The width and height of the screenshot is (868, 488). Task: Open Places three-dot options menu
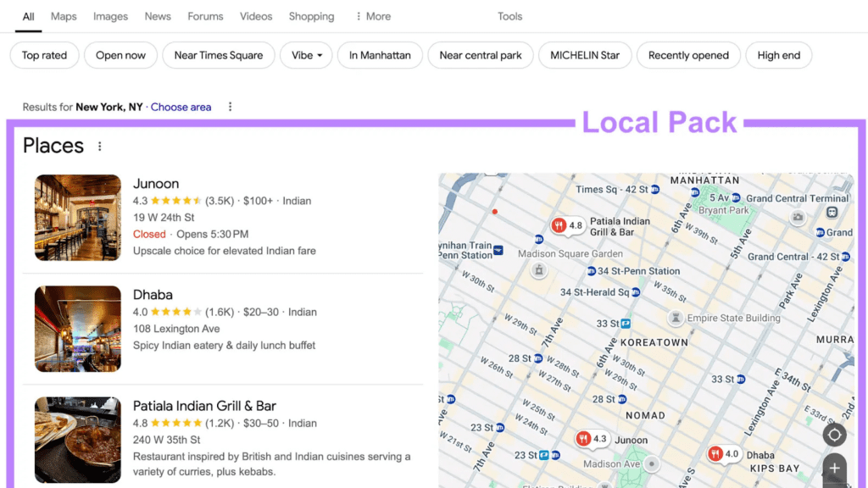coord(100,147)
